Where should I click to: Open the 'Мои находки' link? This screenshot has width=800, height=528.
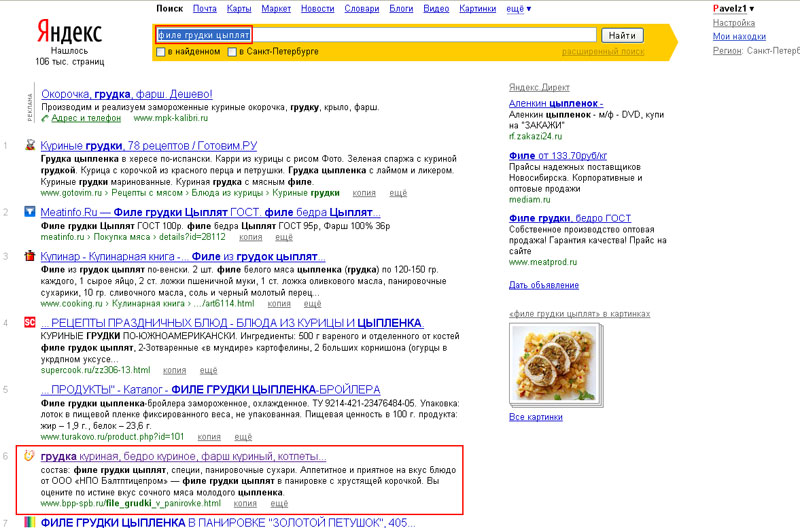tap(739, 37)
